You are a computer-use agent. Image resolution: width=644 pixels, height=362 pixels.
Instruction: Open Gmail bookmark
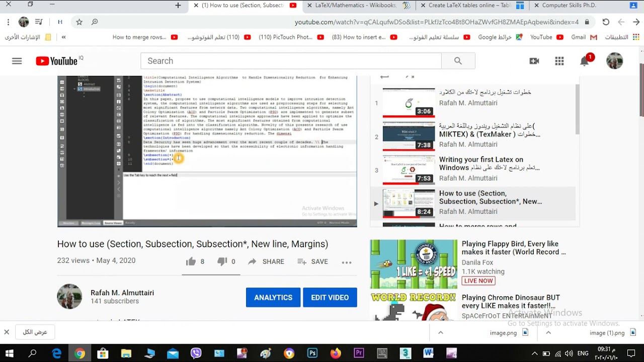pyautogui.click(x=584, y=37)
